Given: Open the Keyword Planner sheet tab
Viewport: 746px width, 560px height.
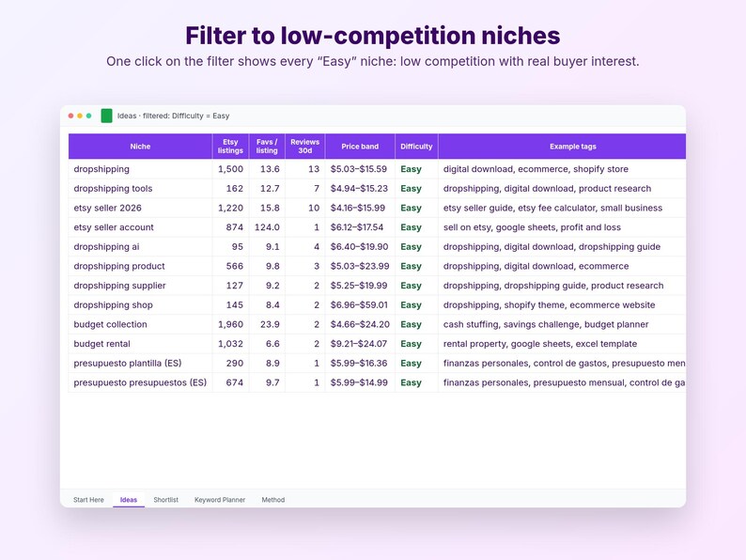Looking at the screenshot, I should click(x=220, y=500).
